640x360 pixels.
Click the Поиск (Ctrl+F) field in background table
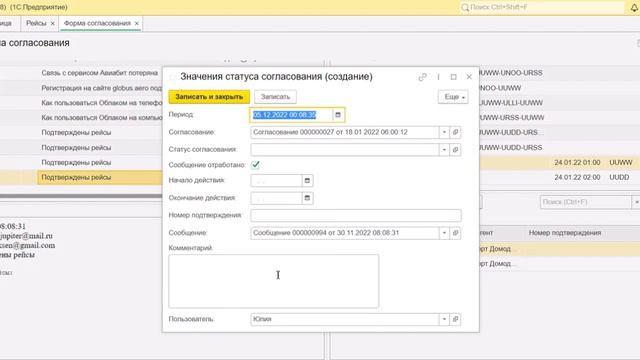click(586, 202)
